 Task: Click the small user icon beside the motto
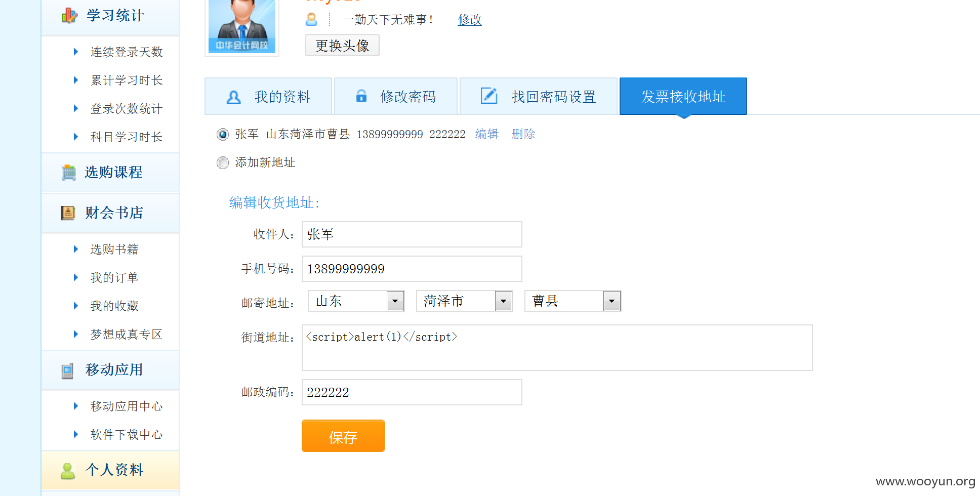311,20
